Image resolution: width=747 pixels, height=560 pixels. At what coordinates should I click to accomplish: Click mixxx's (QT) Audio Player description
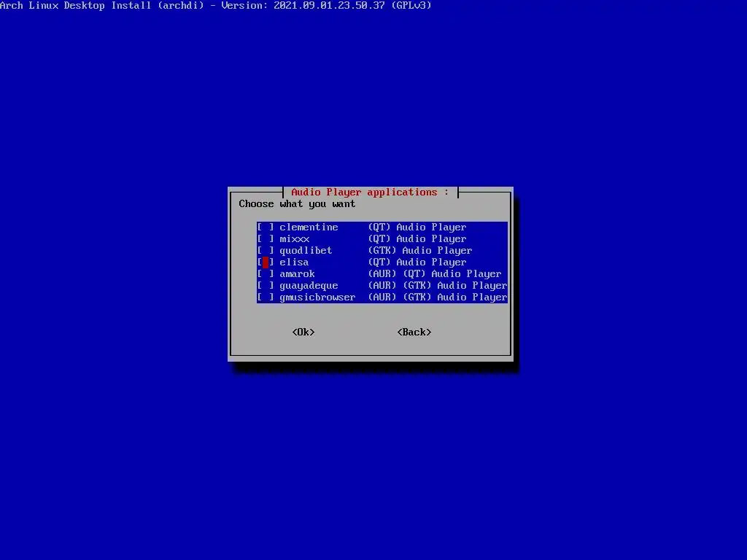click(417, 239)
